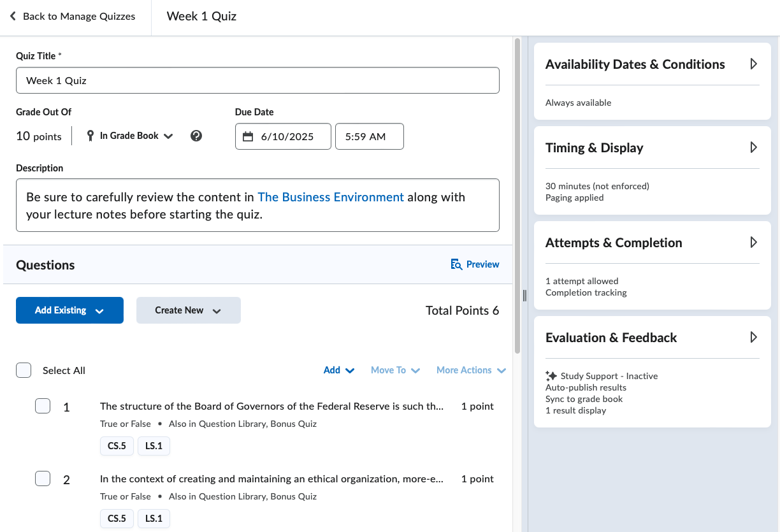Click the Study Support sparkle icon
This screenshot has width=780, height=532.
coord(551,376)
